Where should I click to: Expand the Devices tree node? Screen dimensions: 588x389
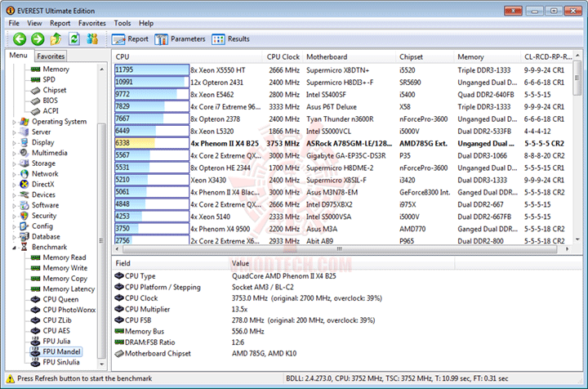[14, 195]
